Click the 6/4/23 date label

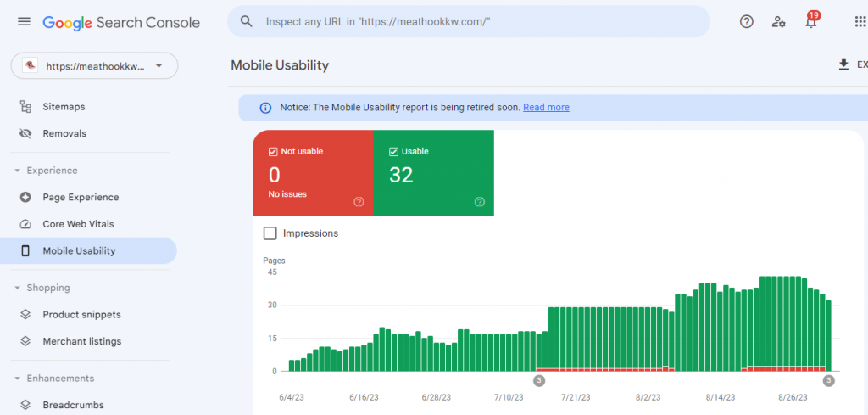point(292,397)
